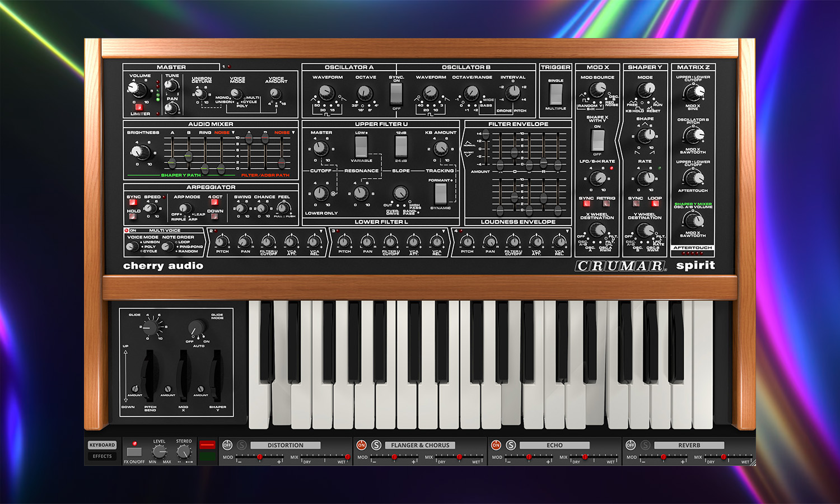Click the Aftertouch label in Matrix Z

tap(693, 248)
